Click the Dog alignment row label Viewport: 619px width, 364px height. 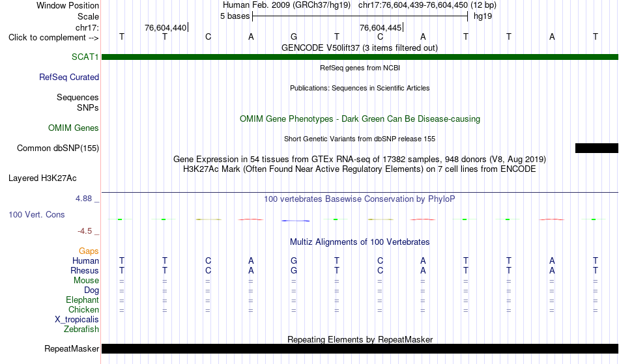(x=91, y=290)
